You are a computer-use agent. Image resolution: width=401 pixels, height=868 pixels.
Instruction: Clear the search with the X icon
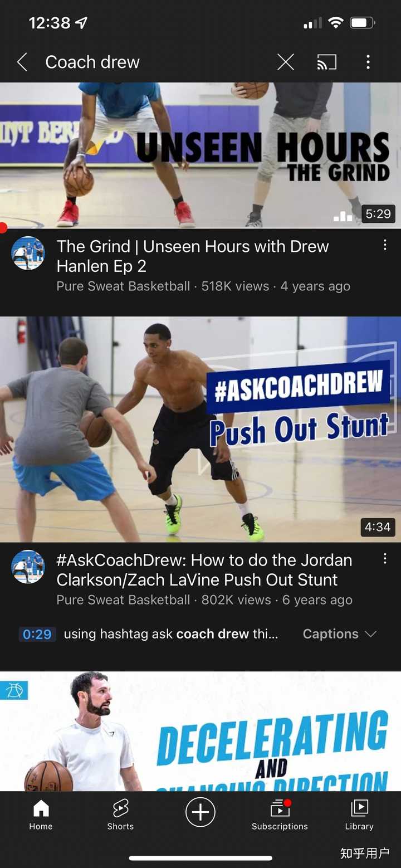pyautogui.click(x=286, y=62)
